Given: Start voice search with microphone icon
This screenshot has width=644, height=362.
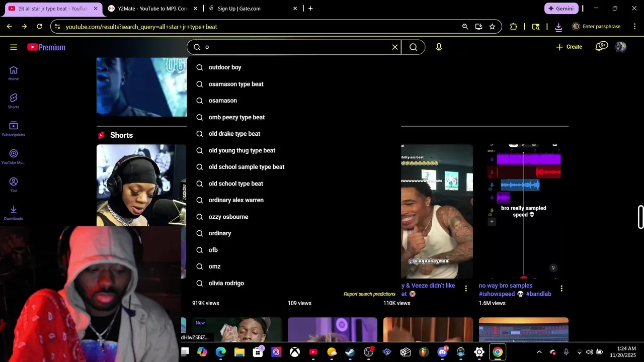Looking at the screenshot, I should click(439, 47).
